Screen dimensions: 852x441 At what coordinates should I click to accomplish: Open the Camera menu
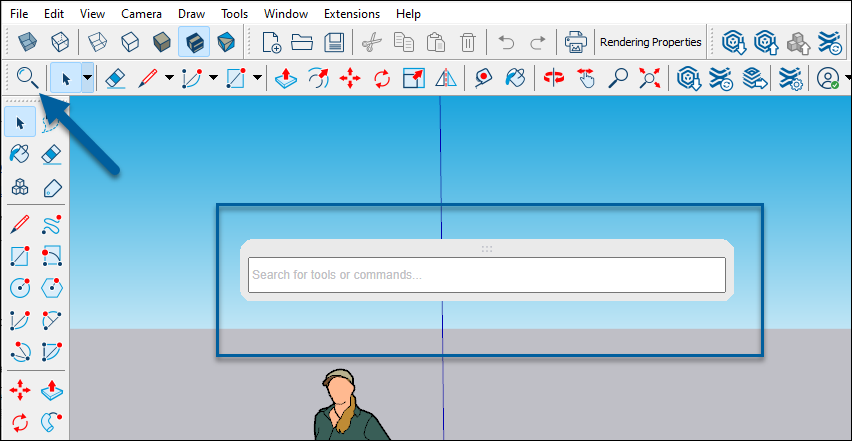[x=141, y=14]
